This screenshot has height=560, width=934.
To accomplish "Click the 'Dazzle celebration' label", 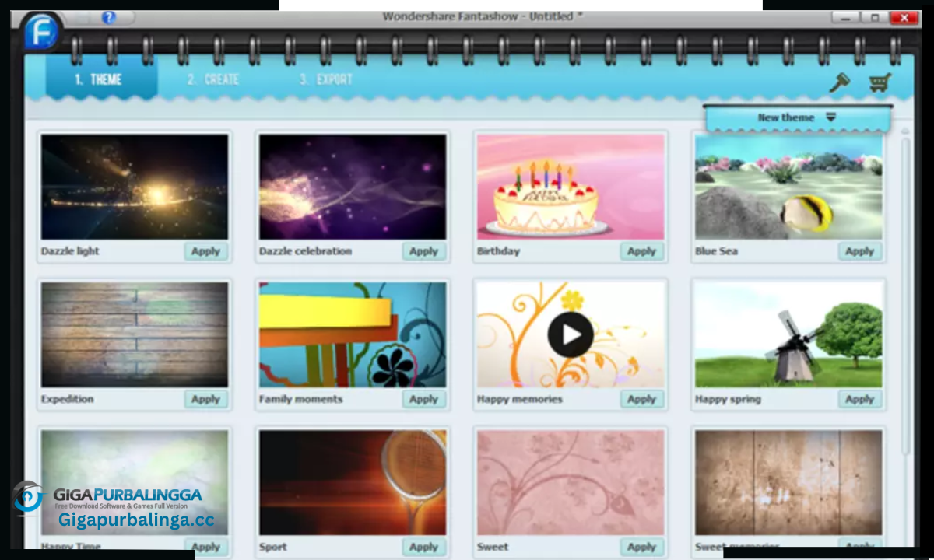I will click(305, 251).
